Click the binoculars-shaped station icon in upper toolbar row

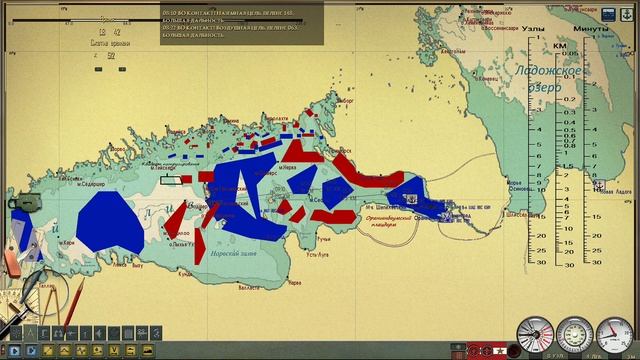58,333
